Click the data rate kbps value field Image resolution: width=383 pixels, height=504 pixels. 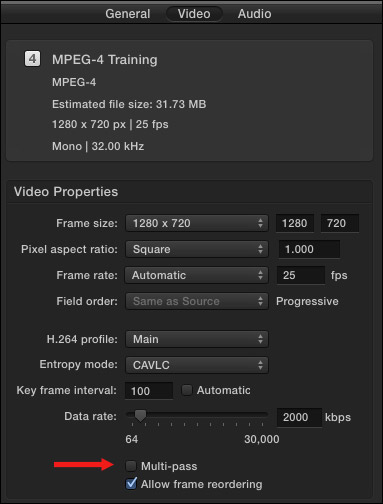coord(299,417)
